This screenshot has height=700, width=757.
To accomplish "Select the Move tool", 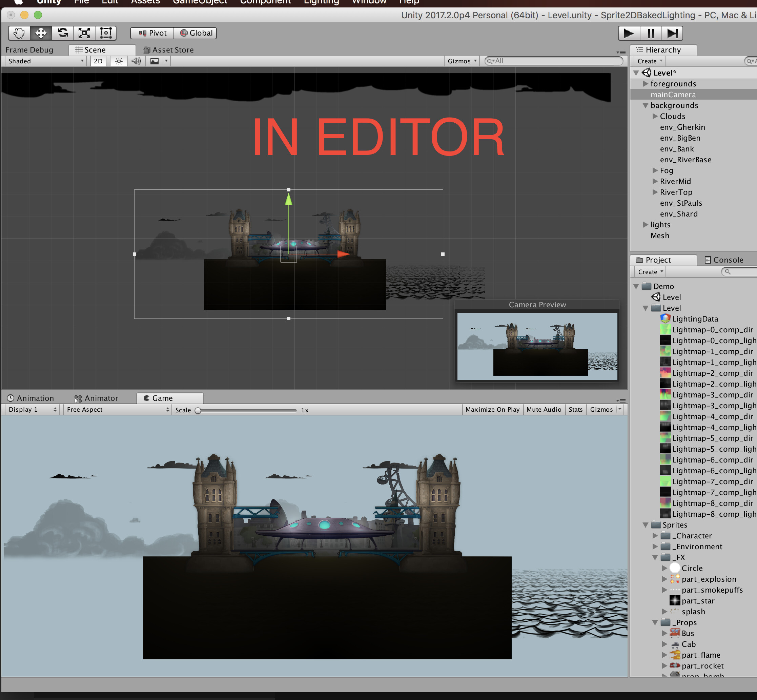I will click(x=41, y=33).
